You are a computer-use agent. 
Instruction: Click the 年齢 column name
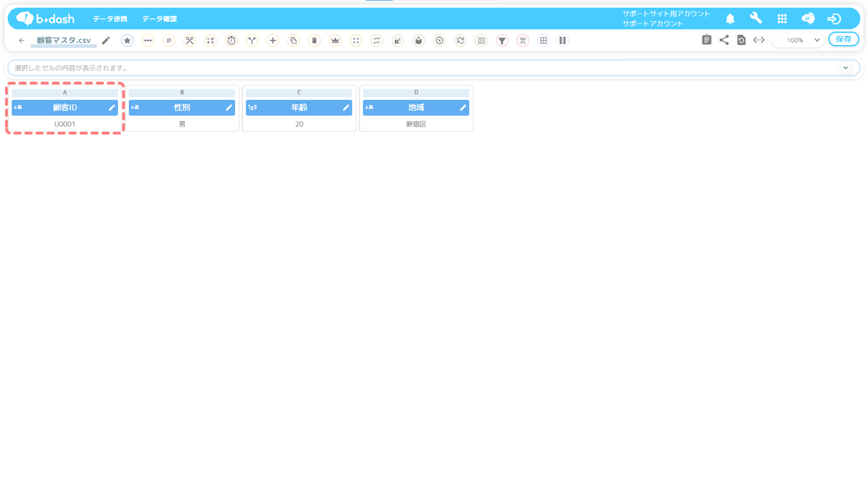click(299, 107)
